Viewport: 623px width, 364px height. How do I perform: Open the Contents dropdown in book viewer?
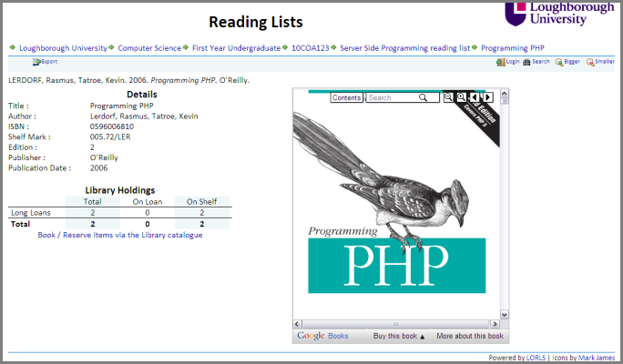click(346, 97)
